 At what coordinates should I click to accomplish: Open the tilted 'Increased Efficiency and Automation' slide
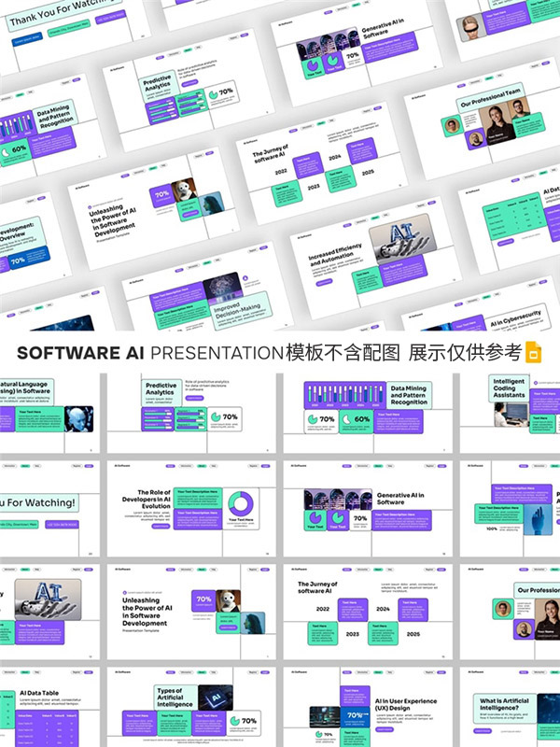(376, 260)
